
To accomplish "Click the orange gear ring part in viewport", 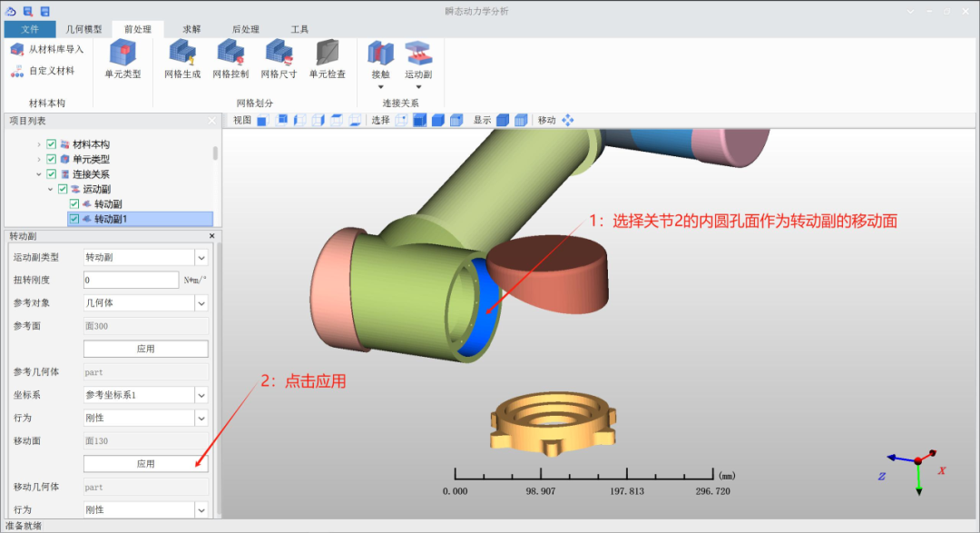I will pos(554,422).
